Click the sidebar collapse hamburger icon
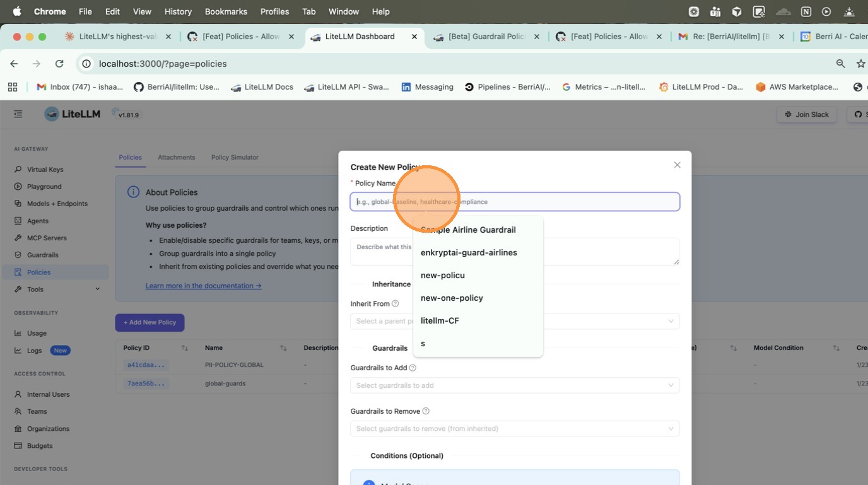The image size is (868, 485). [x=18, y=114]
